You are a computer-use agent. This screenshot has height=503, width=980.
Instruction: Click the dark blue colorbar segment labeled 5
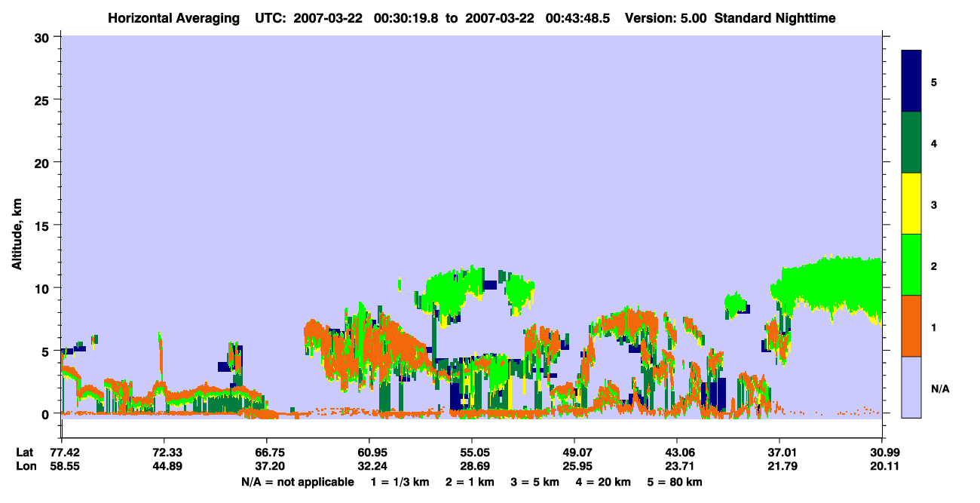[x=911, y=81]
